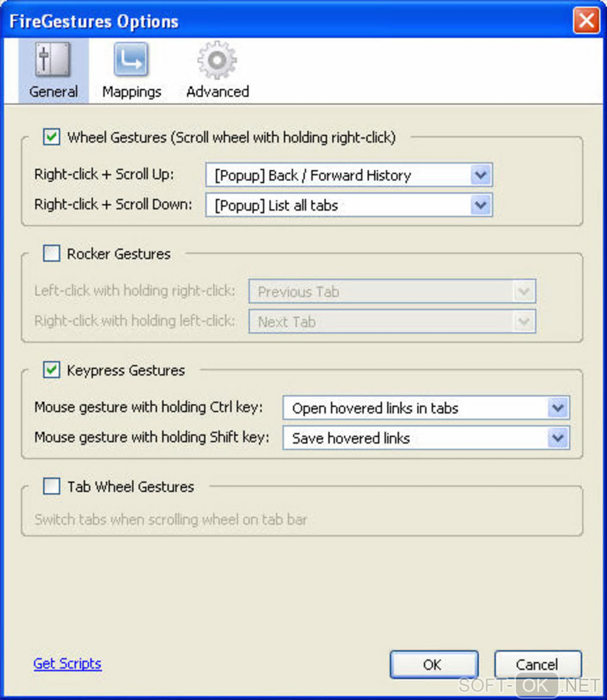Select the General tab label

click(54, 92)
